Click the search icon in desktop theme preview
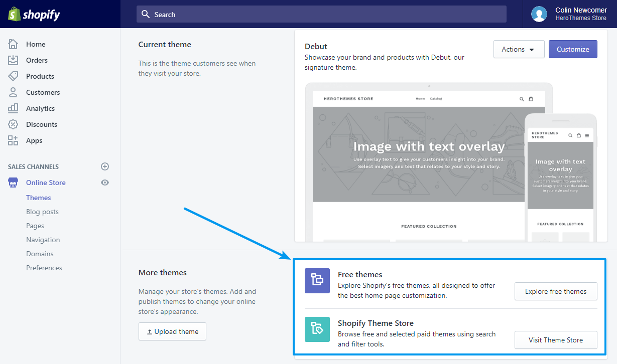 tap(522, 99)
